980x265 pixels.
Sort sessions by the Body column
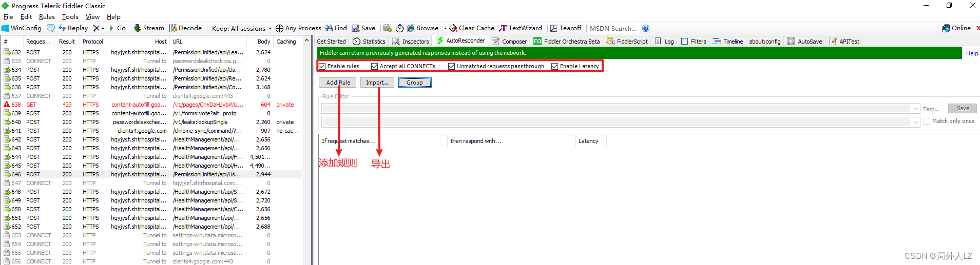point(260,42)
